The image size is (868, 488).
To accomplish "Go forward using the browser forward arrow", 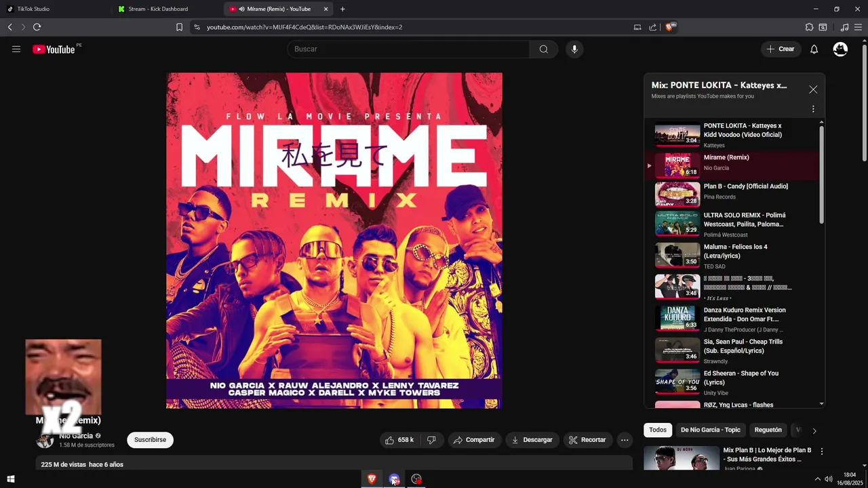I will point(22,27).
